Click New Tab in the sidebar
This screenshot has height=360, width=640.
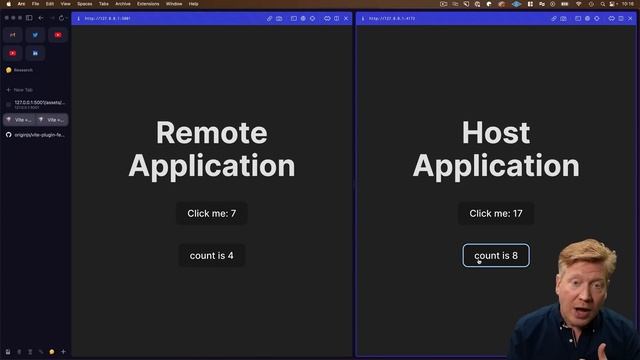coord(19,90)
